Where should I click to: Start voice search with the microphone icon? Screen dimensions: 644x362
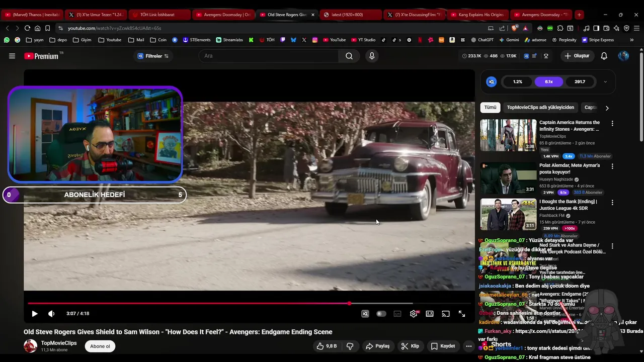(372, 56)
